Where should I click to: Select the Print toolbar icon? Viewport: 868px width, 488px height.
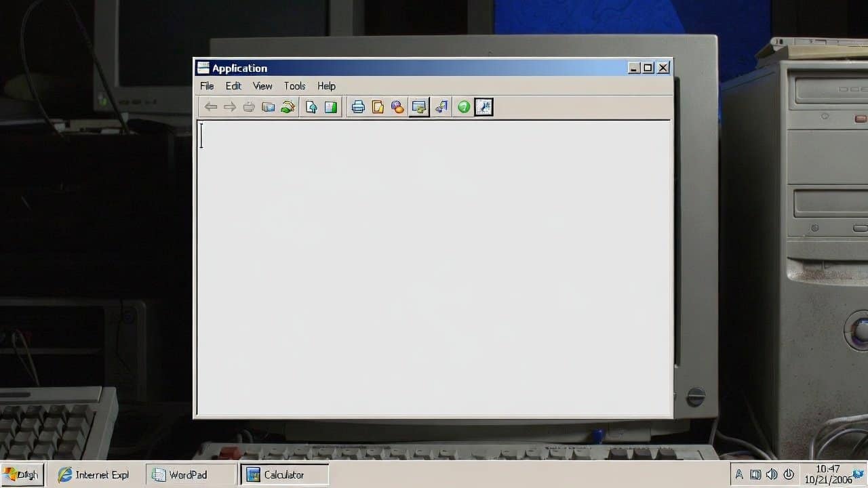click(x=358, y=106)
